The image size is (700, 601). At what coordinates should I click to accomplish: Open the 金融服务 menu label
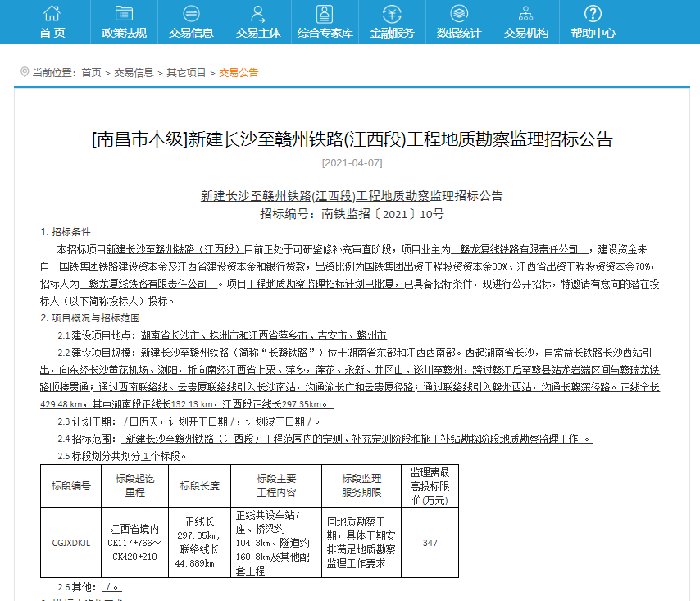392,33
